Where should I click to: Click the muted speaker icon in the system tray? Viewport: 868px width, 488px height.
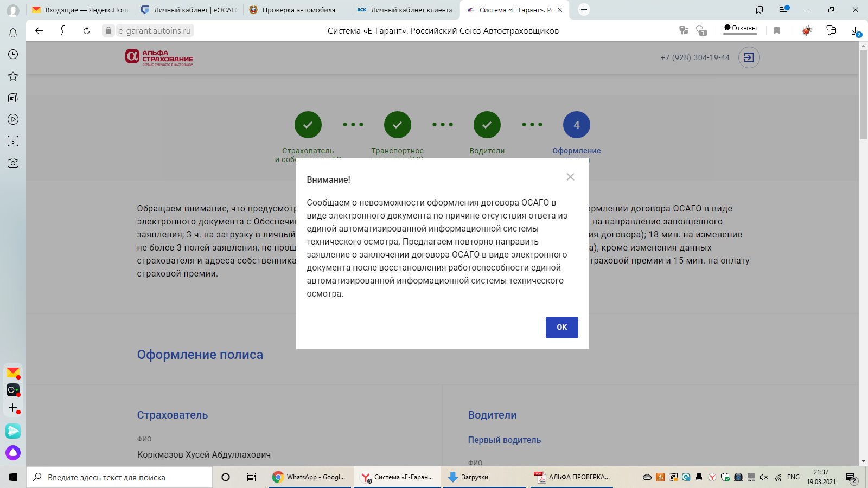764,477
